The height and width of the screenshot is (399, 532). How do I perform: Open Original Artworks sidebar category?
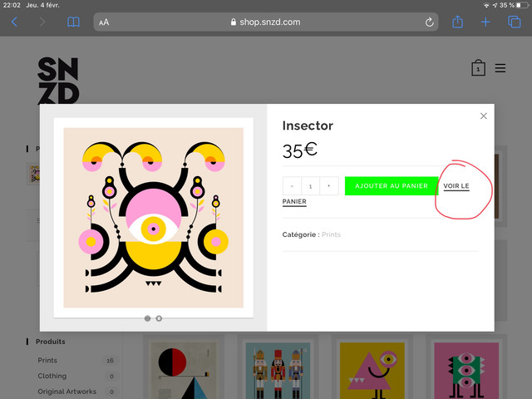point(67,392)
